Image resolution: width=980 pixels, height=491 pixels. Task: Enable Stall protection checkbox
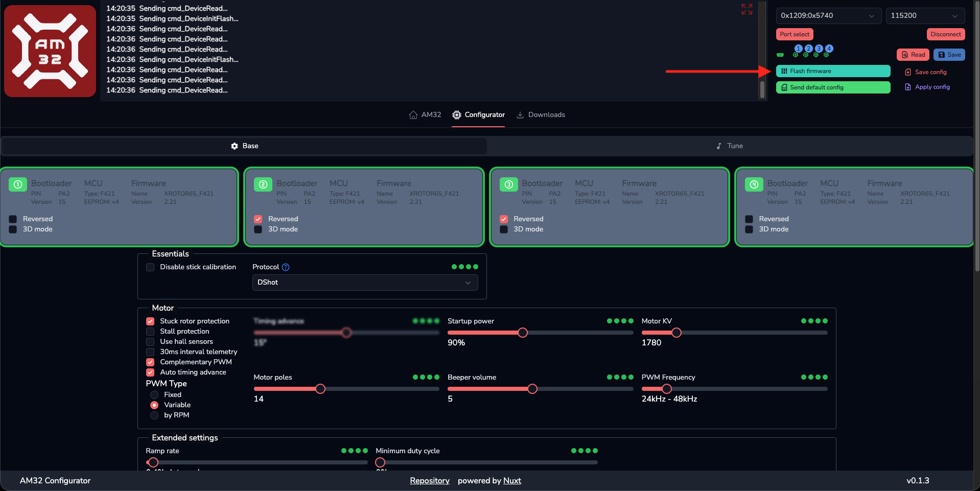point(150,332)
